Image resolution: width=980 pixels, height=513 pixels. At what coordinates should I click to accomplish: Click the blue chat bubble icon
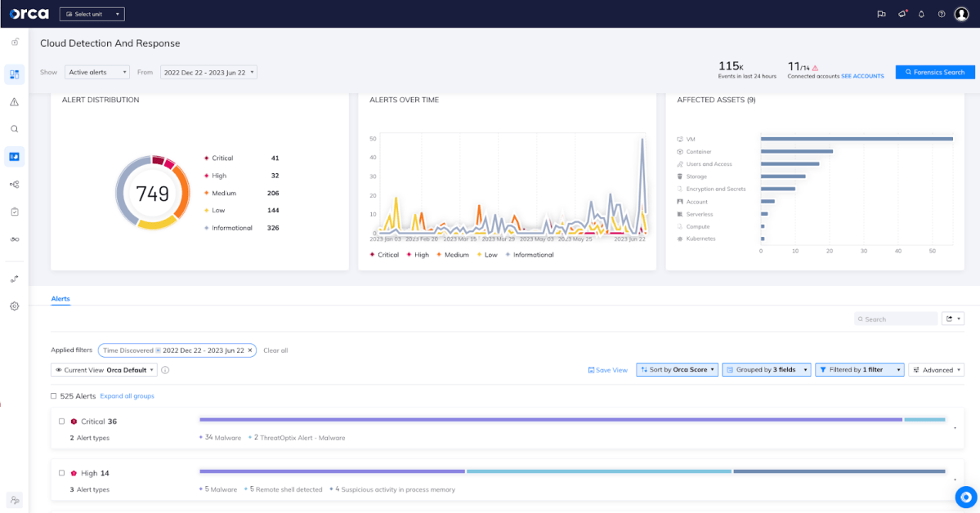tap(965, 497)
